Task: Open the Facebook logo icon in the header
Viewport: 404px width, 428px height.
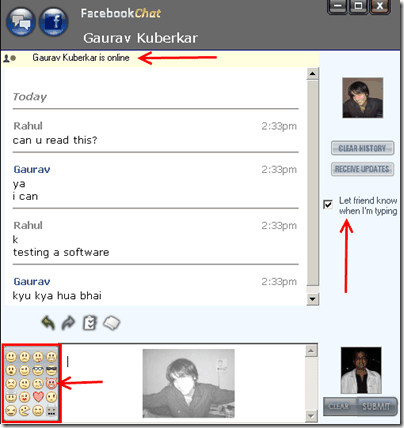Action: click(54, 22)
